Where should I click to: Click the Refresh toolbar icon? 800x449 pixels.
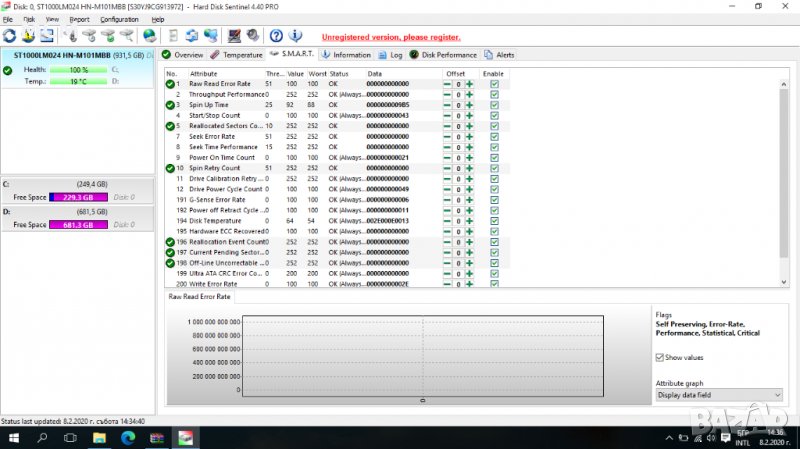(x=9, y=36)
